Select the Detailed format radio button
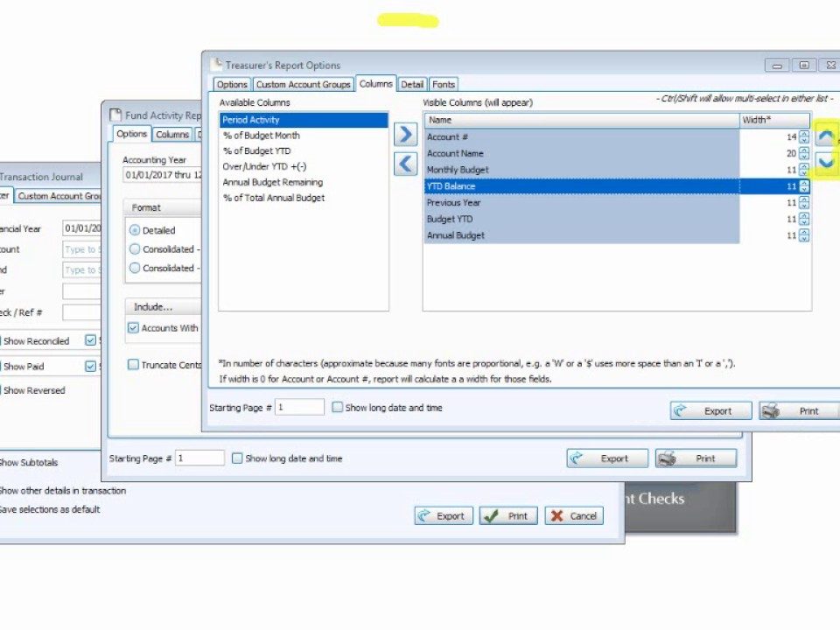Screen dimensions: 840x630 (135, 230)
